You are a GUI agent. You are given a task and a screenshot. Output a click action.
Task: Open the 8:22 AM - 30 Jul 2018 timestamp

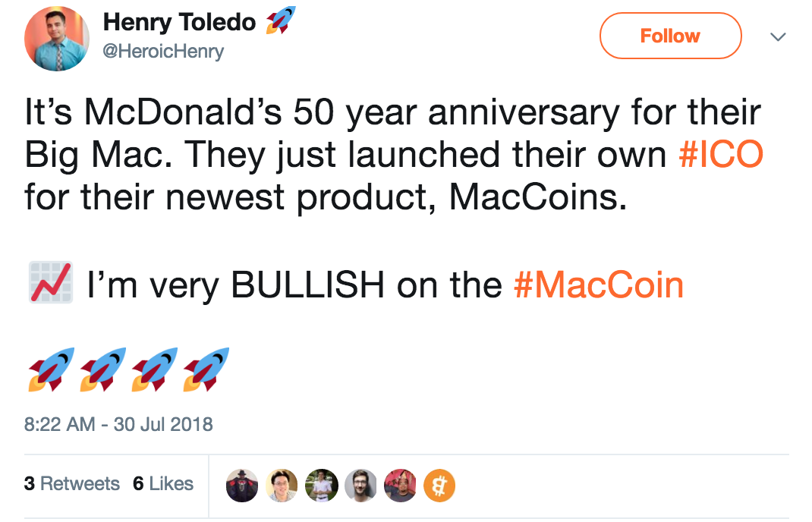point(118,423)
